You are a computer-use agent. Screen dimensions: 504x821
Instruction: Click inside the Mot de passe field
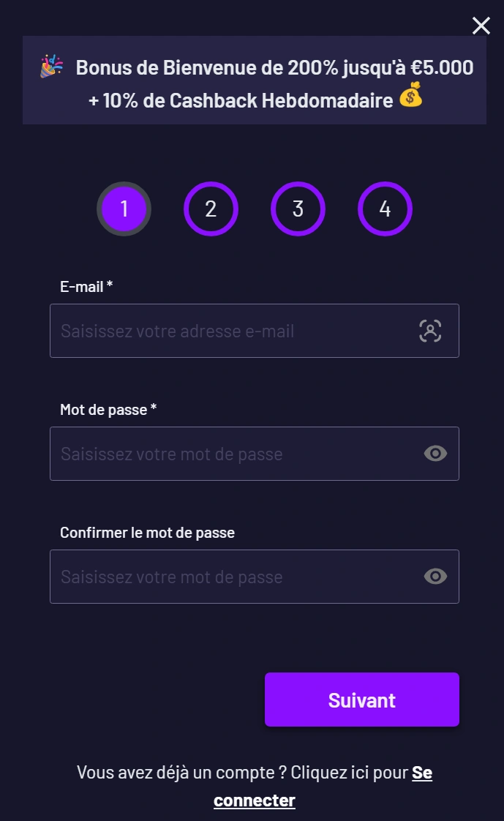pyautogui.click(x=219, y=454)
